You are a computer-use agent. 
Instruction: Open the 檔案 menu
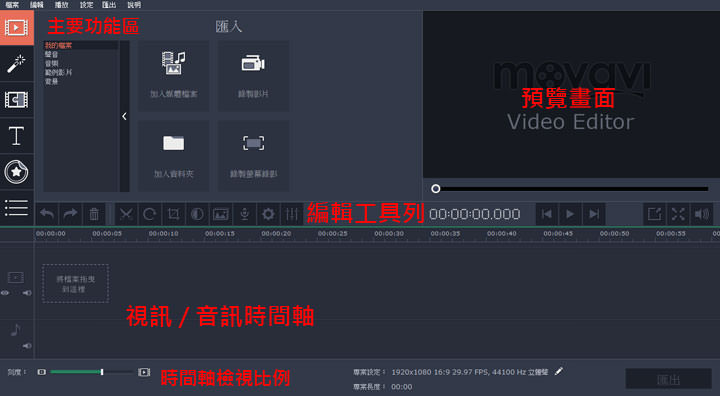[12, 5]
